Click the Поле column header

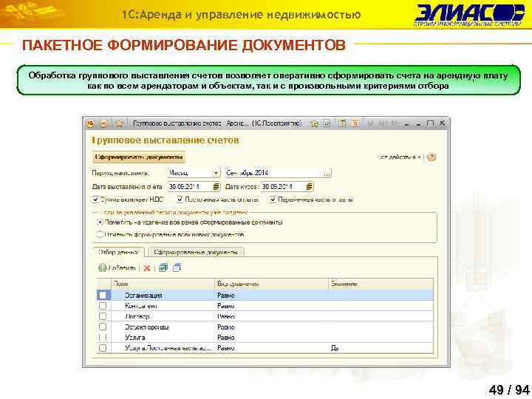pyautogui.click(x=163, y=284)
